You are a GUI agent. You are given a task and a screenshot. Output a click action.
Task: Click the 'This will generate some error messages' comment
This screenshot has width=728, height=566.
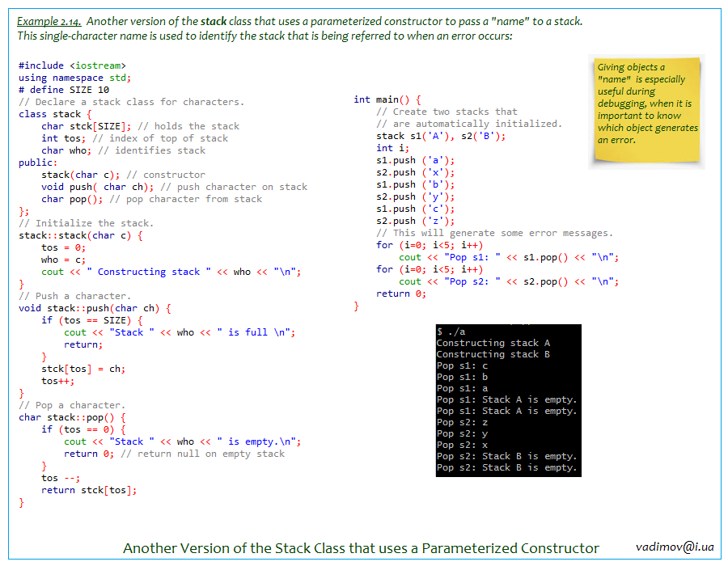pyautogui.click(x=494, y=233)
